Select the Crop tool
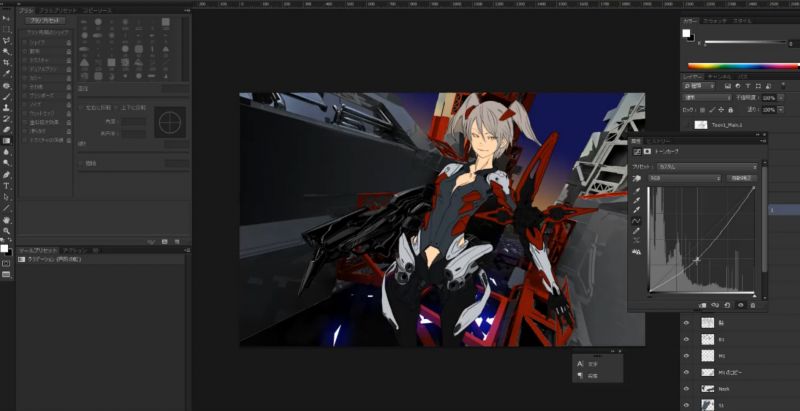The image size is (800, 411). [7, 63]
